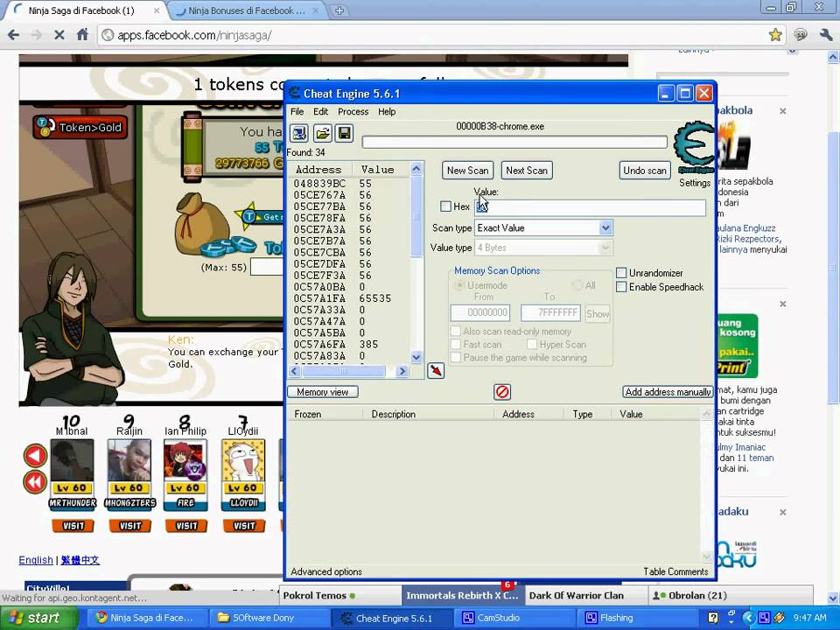Click the FIRE friend avatar

185,461
